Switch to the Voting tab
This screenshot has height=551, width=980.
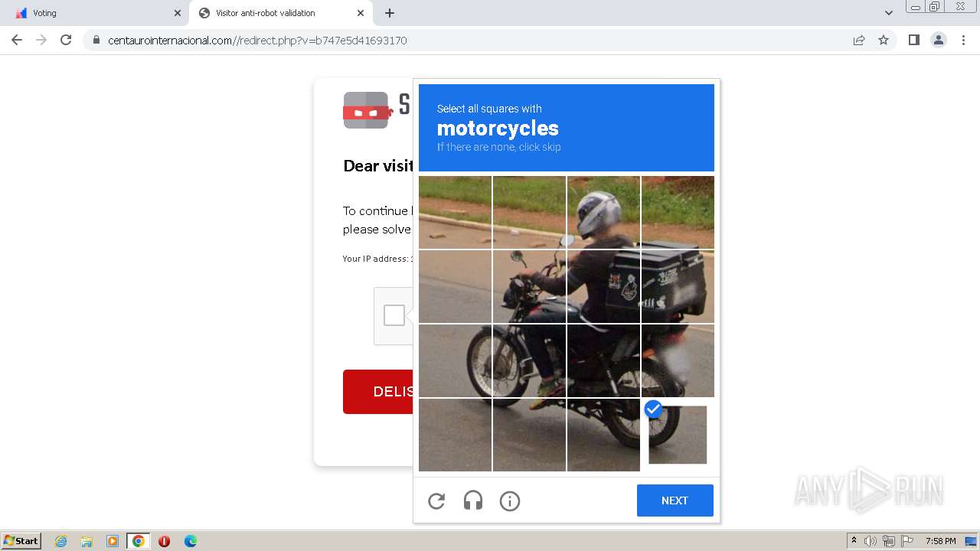click(x=100, y=13)
